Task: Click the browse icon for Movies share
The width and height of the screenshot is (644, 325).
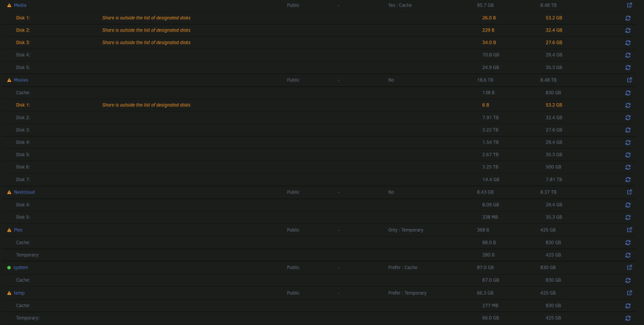Action: 629,80
